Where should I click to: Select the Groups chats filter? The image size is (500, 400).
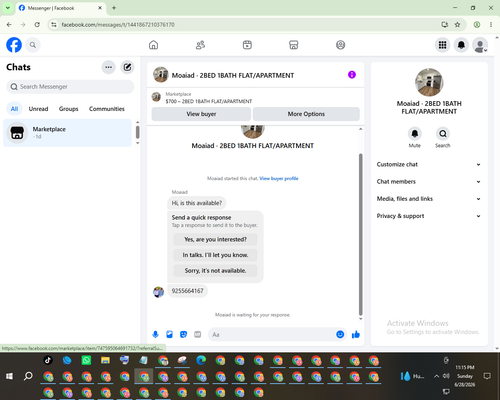click(68, 109)
